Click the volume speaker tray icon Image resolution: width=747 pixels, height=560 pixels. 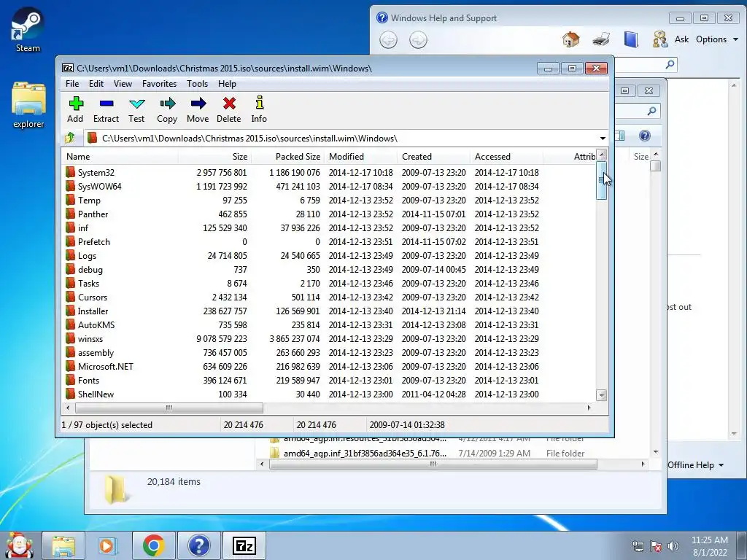(673, 546)
